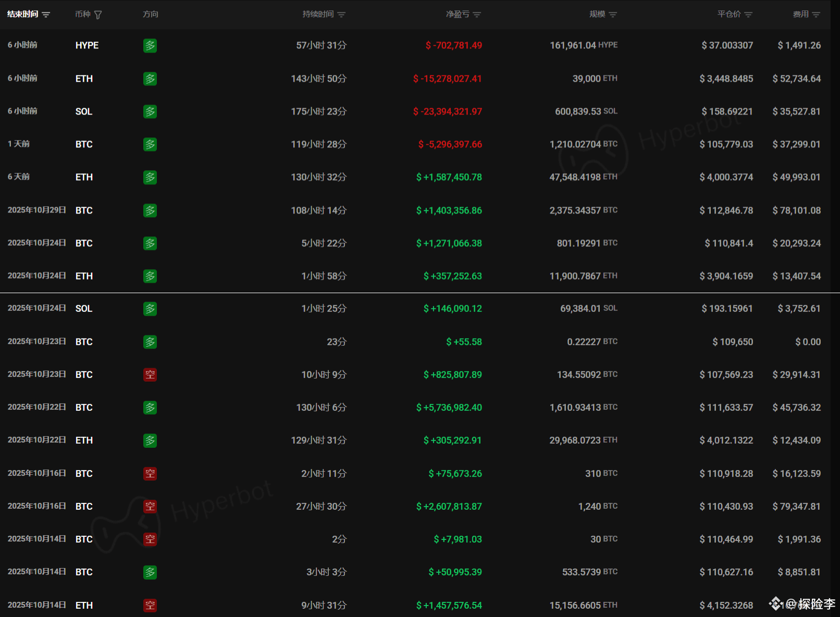This screenshot has width=840, height=617.
Task: Select fee $ 79,347.81
Action: pyautogui.click(x=796, y=506)
